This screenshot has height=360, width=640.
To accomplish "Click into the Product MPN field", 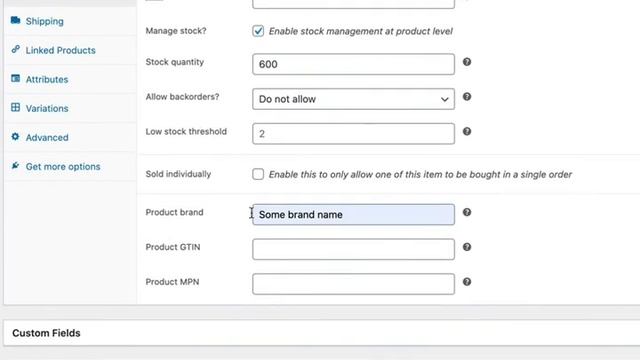I will tap(353, 284).
